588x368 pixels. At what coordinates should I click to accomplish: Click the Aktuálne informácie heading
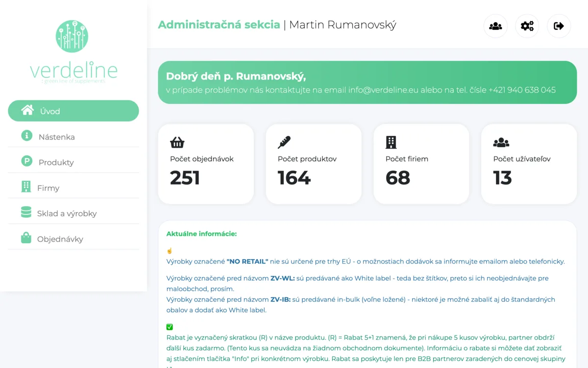[201, 234]
